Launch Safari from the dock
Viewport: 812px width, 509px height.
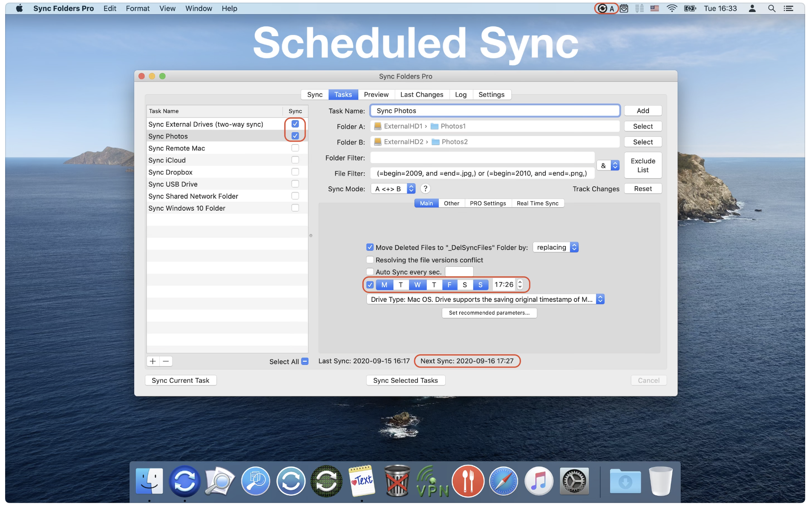pyautogui.click(x=503, y=481)
